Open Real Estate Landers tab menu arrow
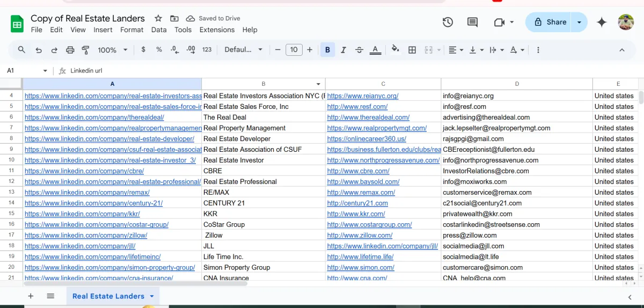The height and width of the screenshot is (308, 644). point(152,296)
